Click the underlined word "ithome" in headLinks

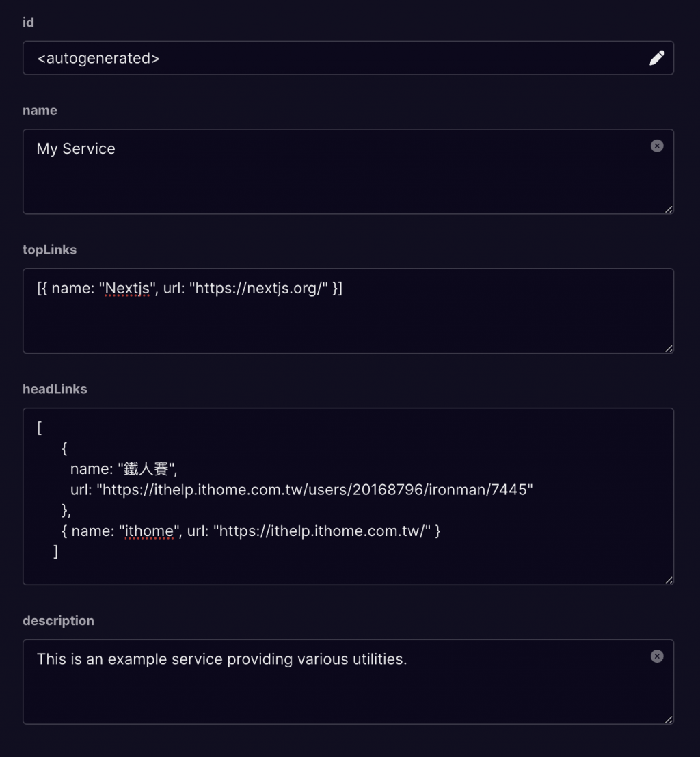pyautogui.click(x=149, y=531)
